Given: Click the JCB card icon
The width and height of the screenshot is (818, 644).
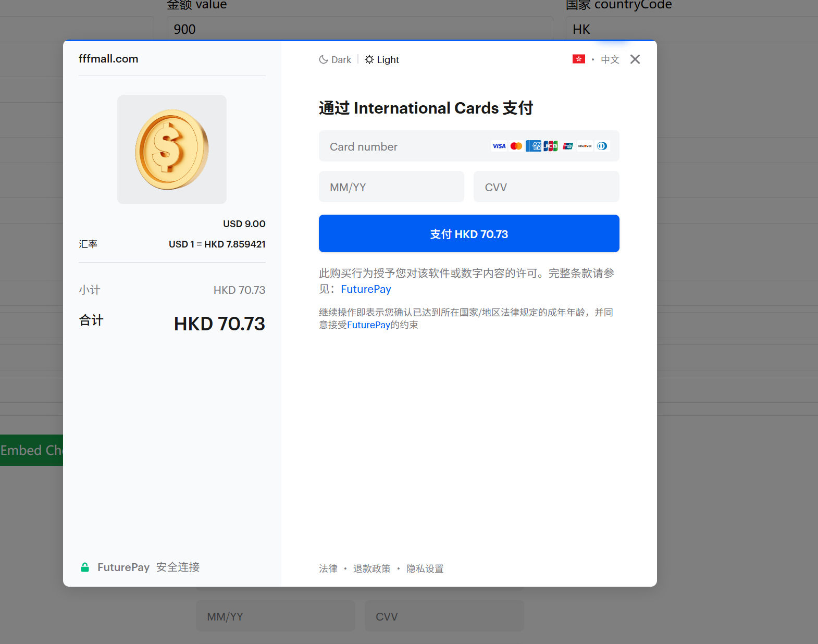Looking at the screenshot, I should click(x=551, y=146).
